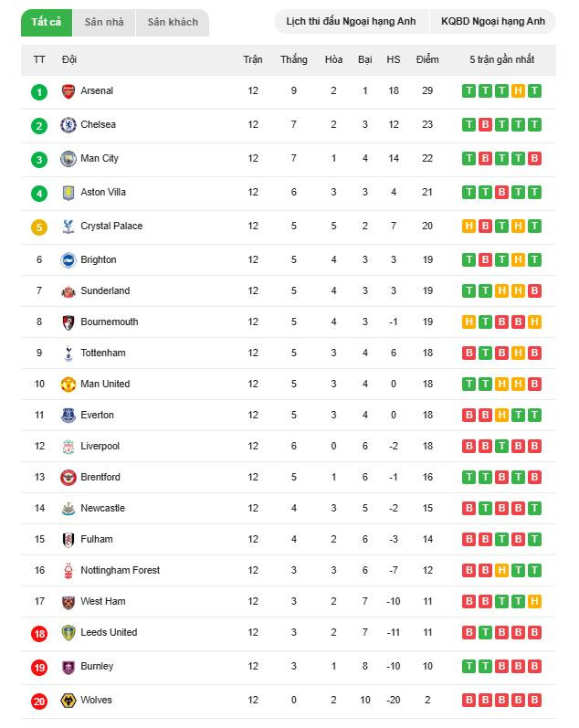Click Arsenal's yellow 'H' draw result badge
The image size is (579, 728).
coord(518,91)
